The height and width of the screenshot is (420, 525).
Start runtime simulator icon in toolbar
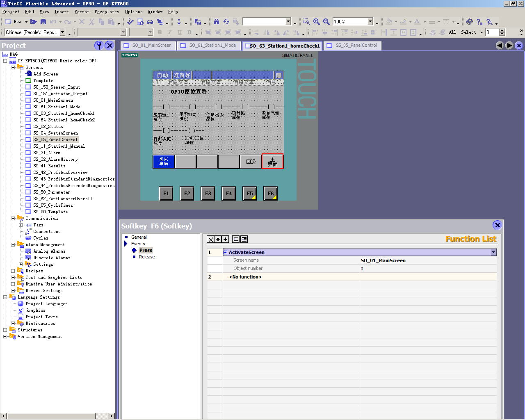pyautogui.click(x=140, y=22)
